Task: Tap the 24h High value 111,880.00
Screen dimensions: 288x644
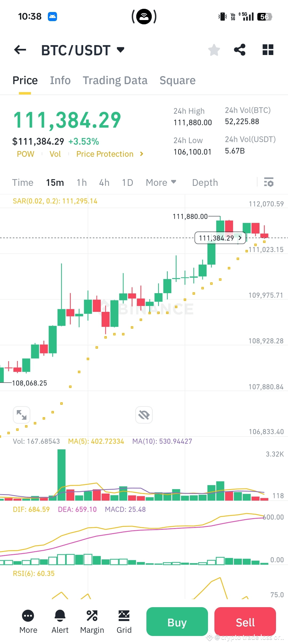Action: 193,123
